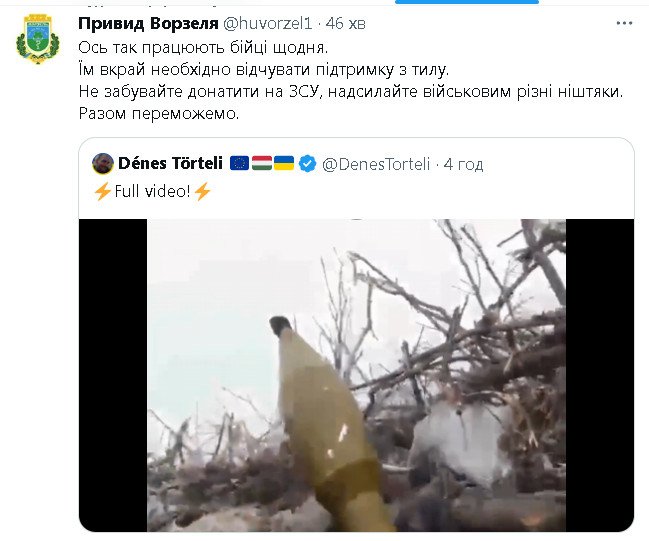649x541 pixels.
Task: Click the blue verified checkmark badge
Action: 308,164
